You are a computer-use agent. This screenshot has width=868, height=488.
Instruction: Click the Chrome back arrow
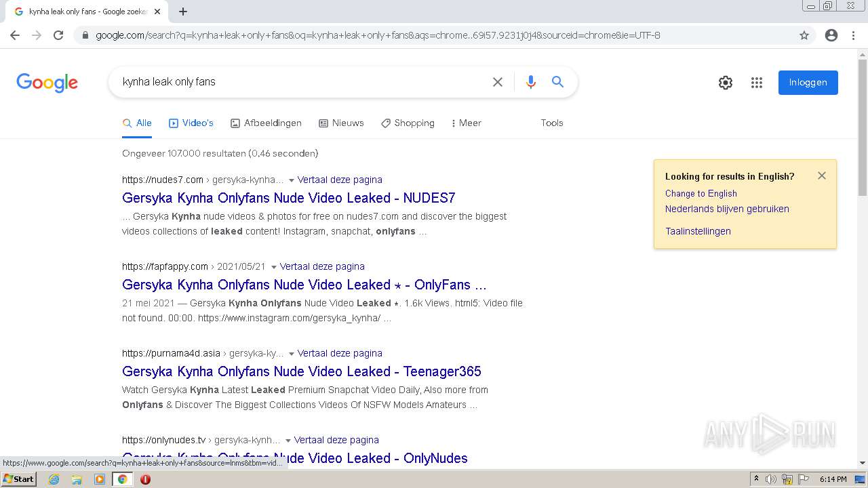coord(15,35)
